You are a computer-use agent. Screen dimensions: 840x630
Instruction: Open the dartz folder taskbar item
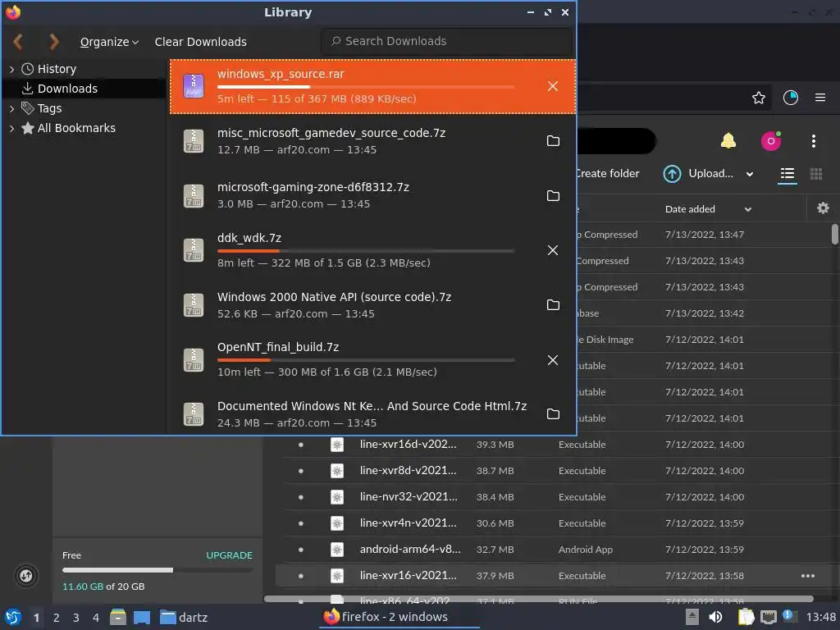184,618
